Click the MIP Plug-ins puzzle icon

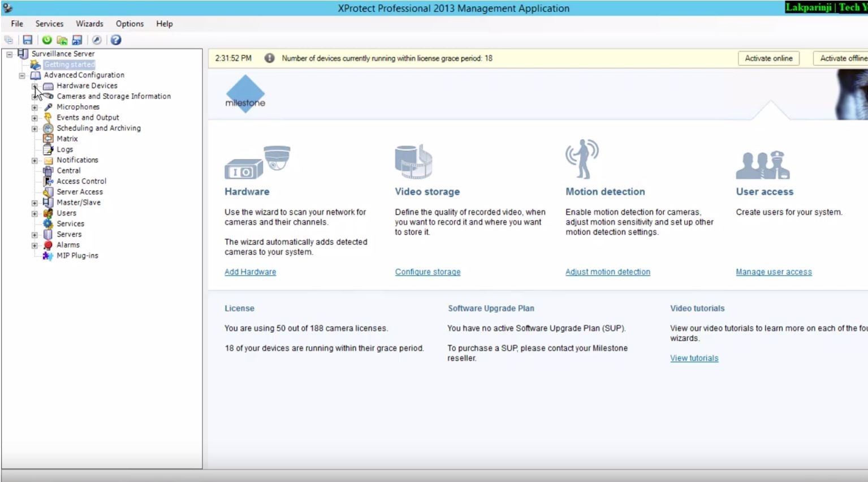(x=48, y=256)
